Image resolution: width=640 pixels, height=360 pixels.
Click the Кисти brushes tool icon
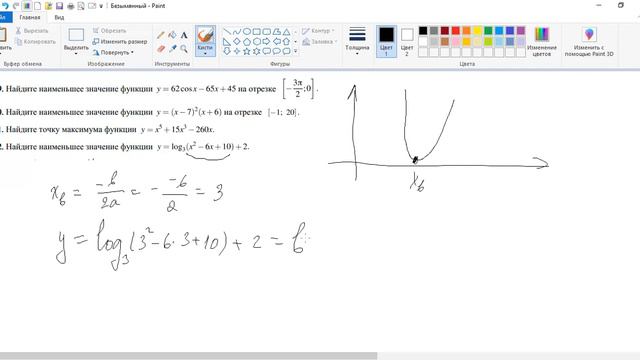click(205, 35)
